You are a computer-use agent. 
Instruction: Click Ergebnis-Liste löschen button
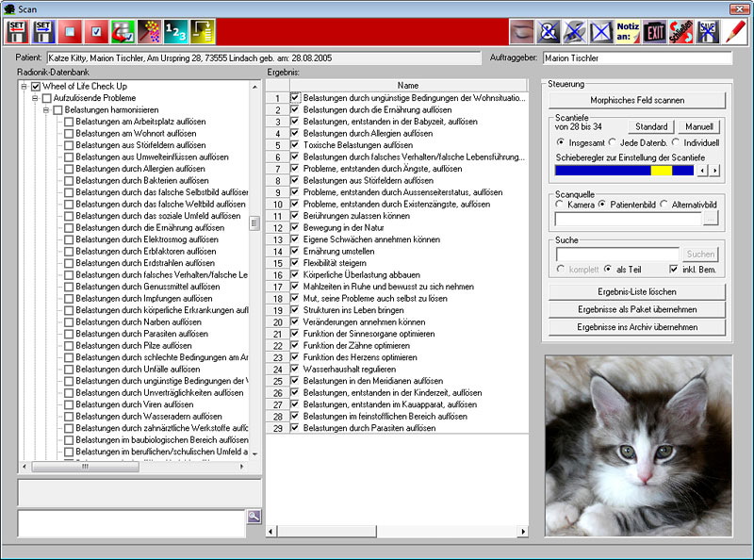tap(637, 292)
